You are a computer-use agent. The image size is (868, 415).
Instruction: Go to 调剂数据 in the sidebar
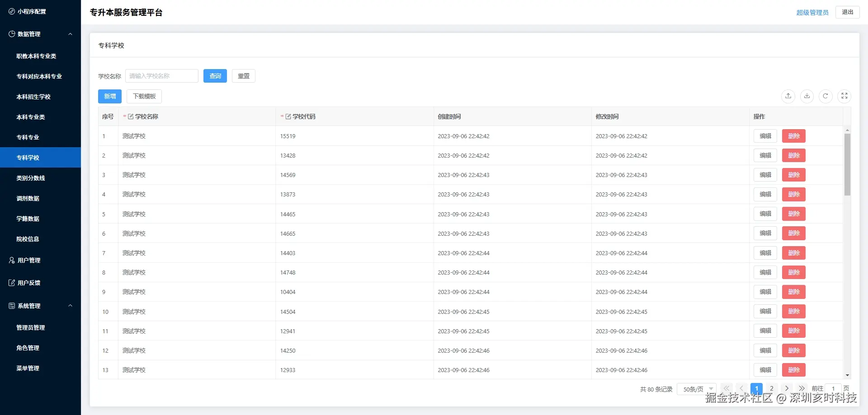[x=40, y=198]
